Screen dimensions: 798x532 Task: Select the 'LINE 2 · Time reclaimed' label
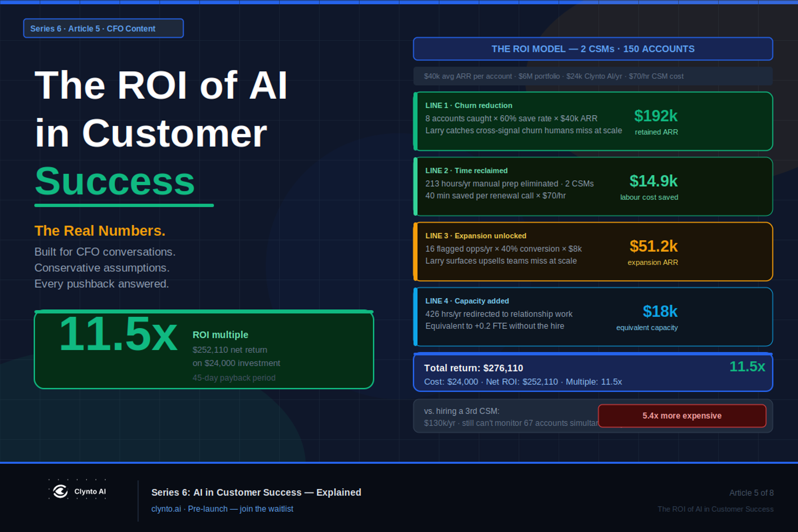(466, 171)
